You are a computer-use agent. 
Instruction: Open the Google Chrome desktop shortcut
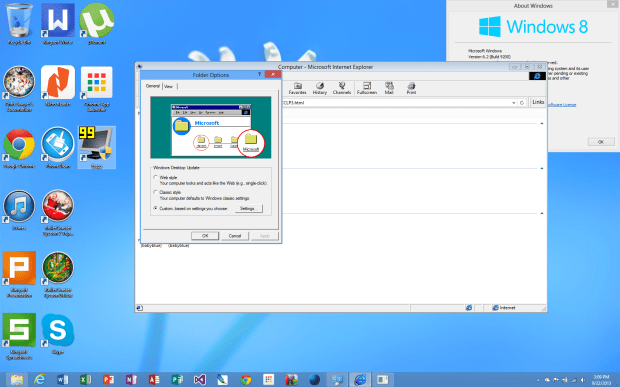19,147
